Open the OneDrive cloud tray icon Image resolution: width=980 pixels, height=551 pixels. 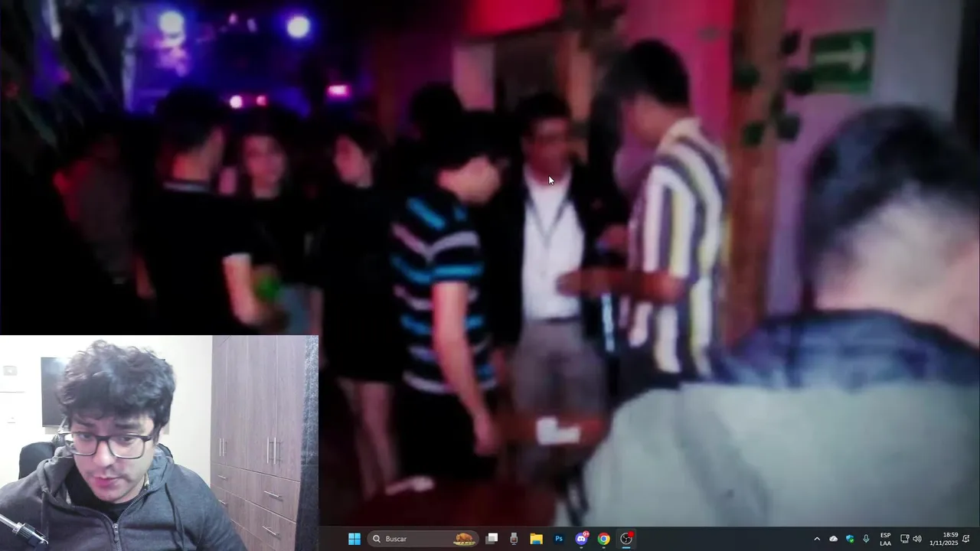pyautogui.click(x=834, y=539)
